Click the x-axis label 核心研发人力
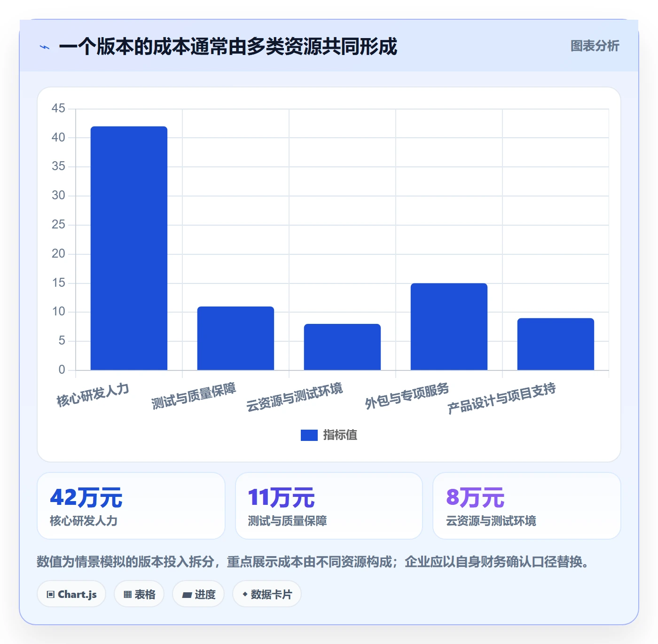The width and height of the screenshot is (658, 644). [x=93, y=395]
